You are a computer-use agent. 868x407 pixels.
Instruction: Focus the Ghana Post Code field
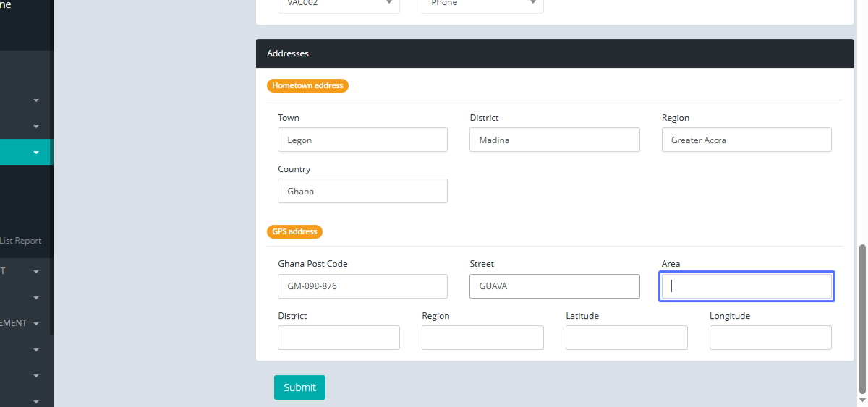click(362, 286)
